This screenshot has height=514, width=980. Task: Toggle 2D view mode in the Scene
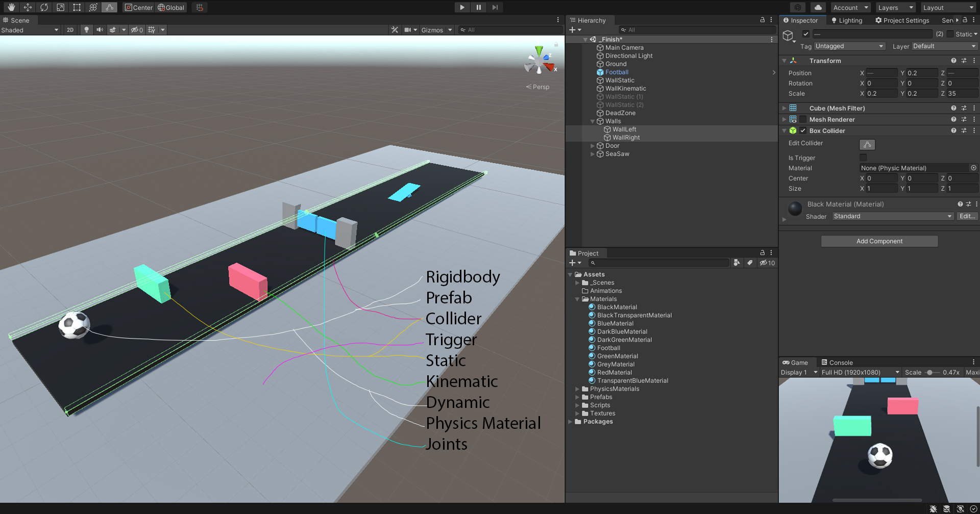[x=70, y=30]
